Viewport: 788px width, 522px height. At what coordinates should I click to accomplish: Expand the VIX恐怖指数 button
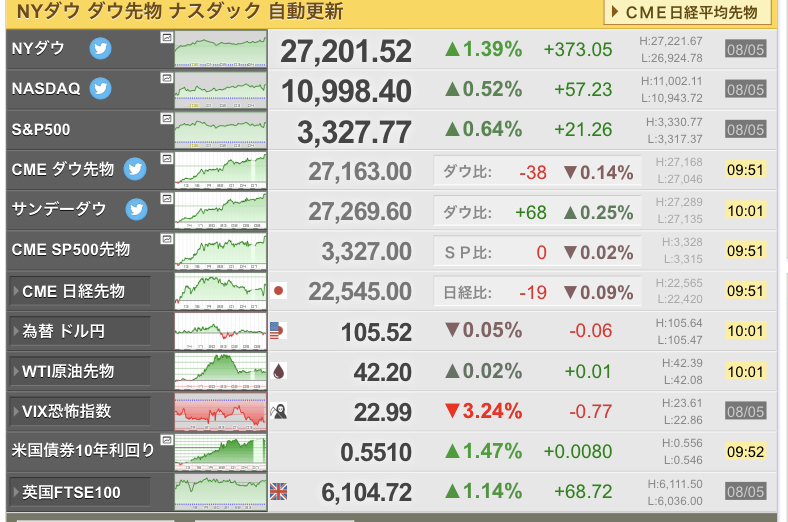coord(80,411)
